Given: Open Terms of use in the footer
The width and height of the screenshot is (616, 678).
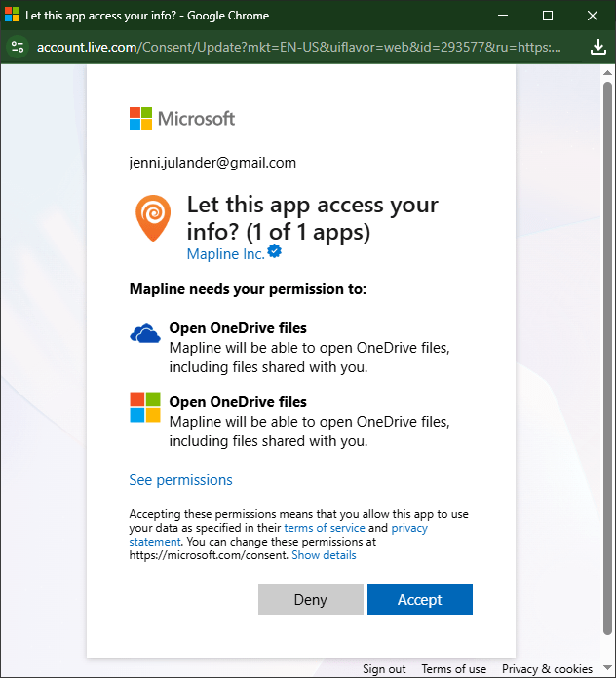Looking at the screenshot, I should coord(453,669).
